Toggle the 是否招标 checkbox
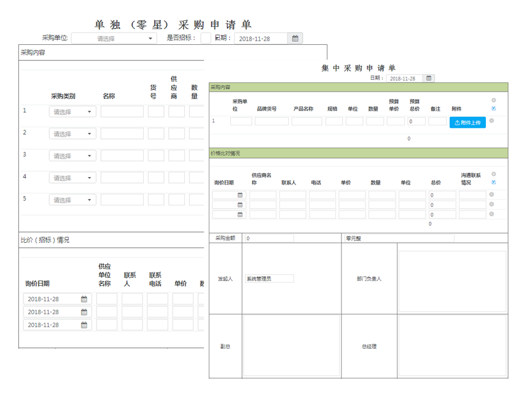 206,38
